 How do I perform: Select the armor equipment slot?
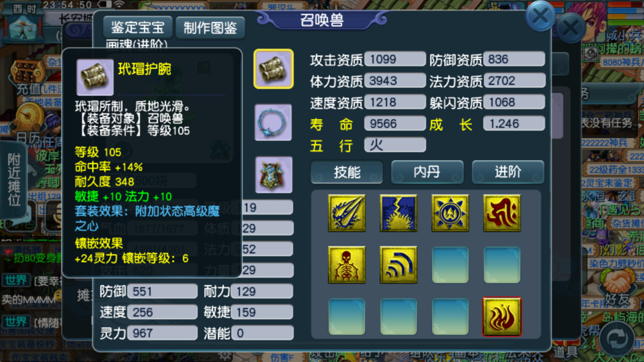(274, 174)
